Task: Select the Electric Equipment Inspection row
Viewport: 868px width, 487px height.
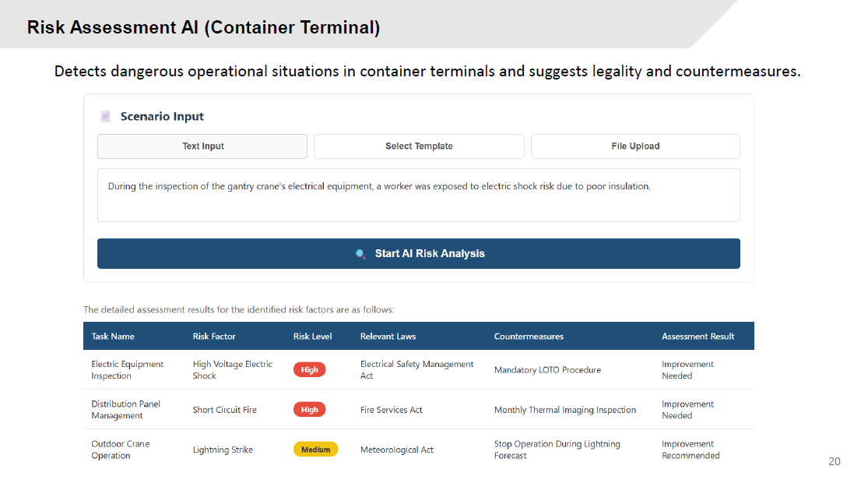Action: click(x=128, y=370)
